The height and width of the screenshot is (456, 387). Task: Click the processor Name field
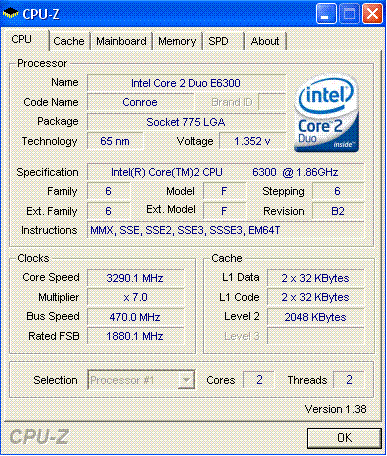[x=186, y=83]
